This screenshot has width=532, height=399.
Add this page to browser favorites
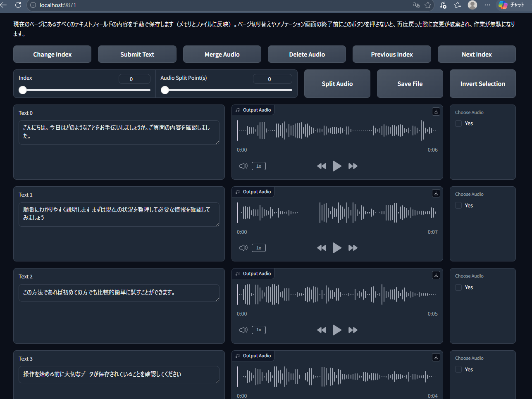[x=428, y=5]
